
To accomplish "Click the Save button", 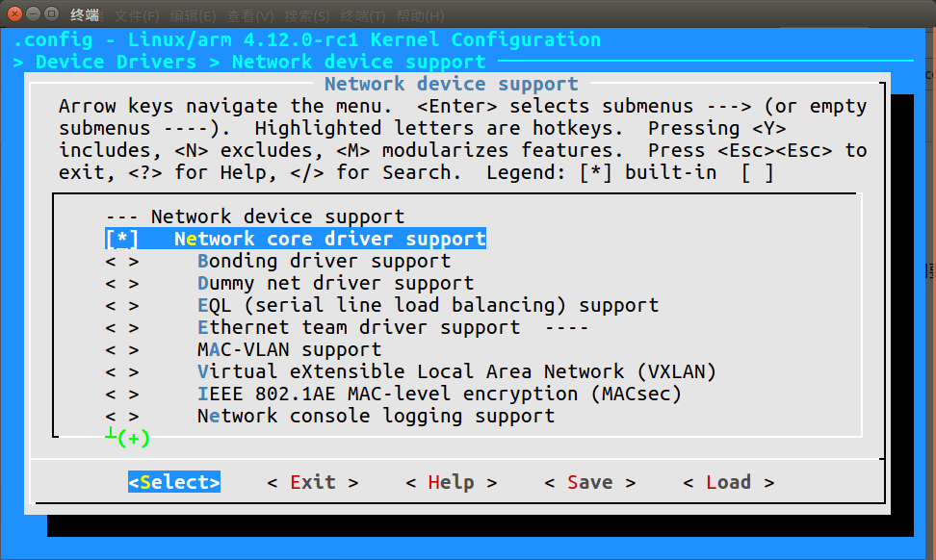I will (x=589, y=482).
